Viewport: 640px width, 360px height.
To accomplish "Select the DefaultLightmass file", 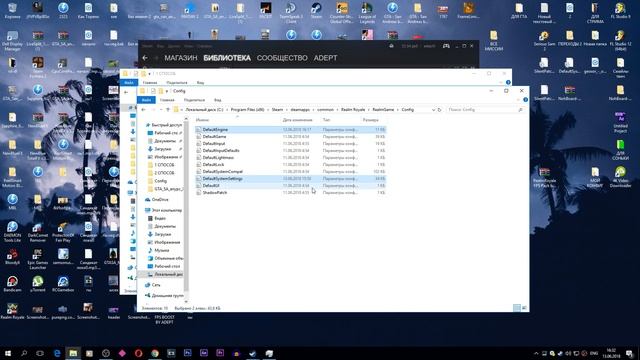I will (x=290, y=158).
